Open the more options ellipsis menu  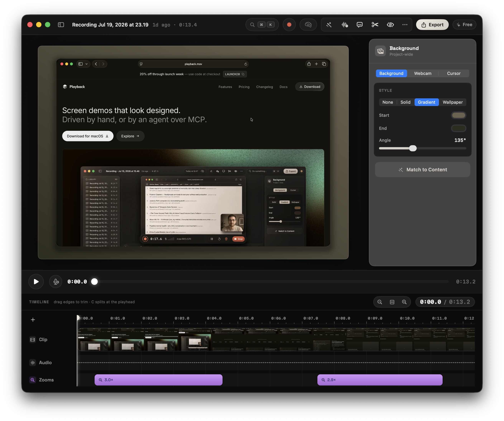(x=405, y=25)
